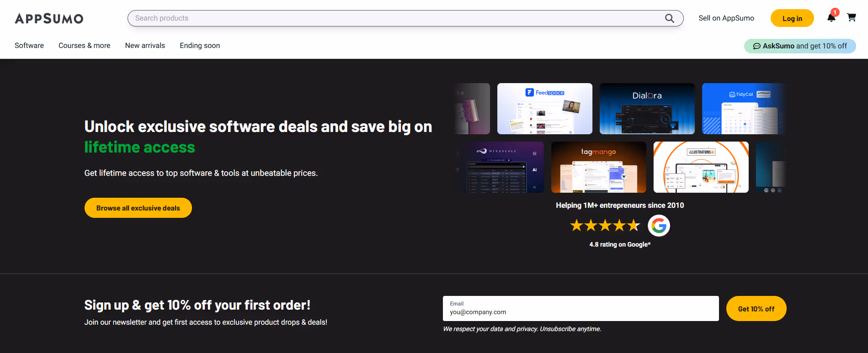Click the search magnifier icon
The image size is (868, 353).
pos(669,18)
